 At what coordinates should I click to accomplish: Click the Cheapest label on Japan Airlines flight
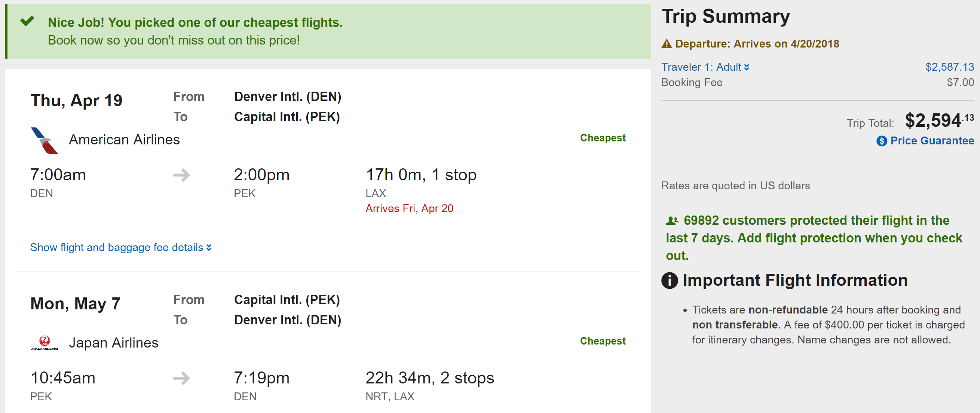pyautogui.click(x=602, y=341)
